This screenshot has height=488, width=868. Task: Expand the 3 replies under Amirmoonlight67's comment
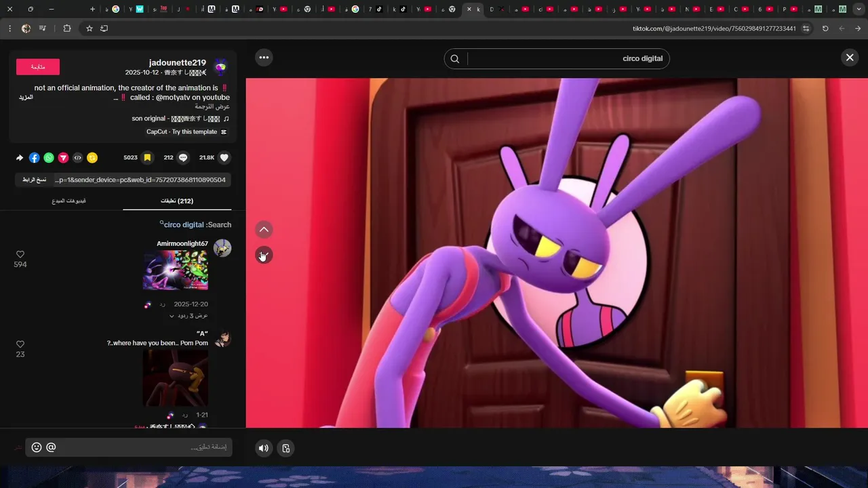[x=189, y=316]
